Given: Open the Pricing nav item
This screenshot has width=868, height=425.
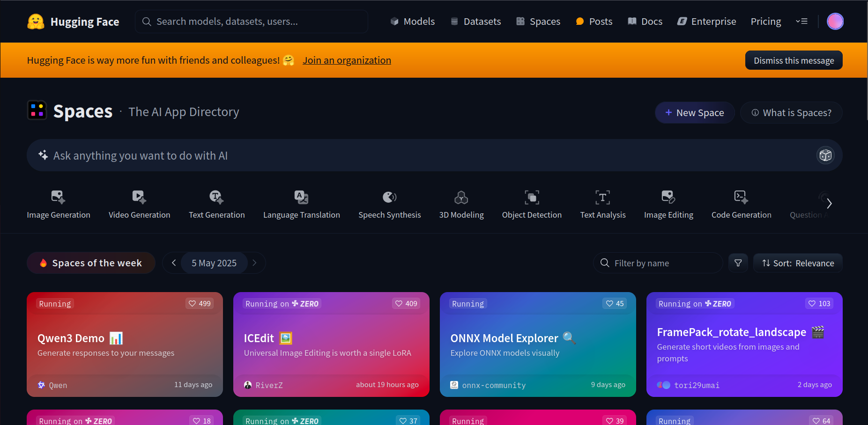Looking at the screenshot, I should (x=766, y=22).
